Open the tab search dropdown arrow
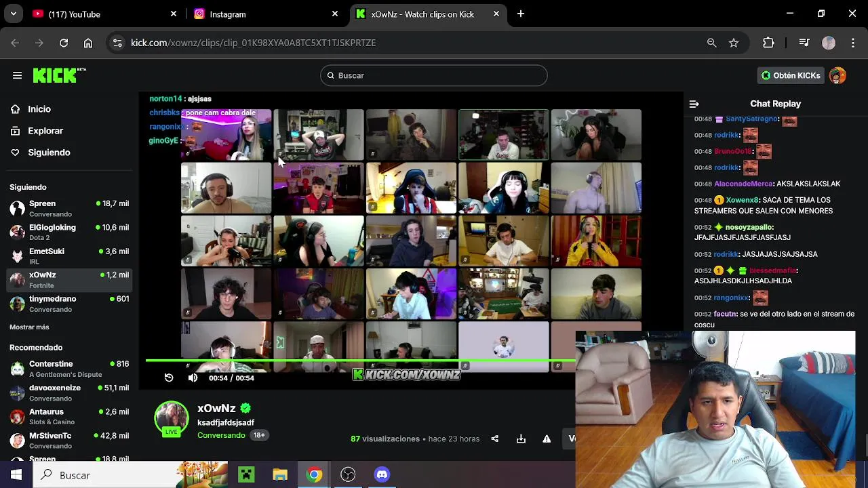This screenshot has height=488, width=868. [14, 14]
